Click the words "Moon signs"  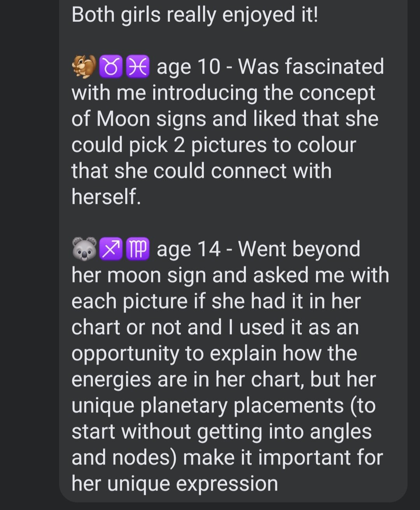click(x=151, y=119)
